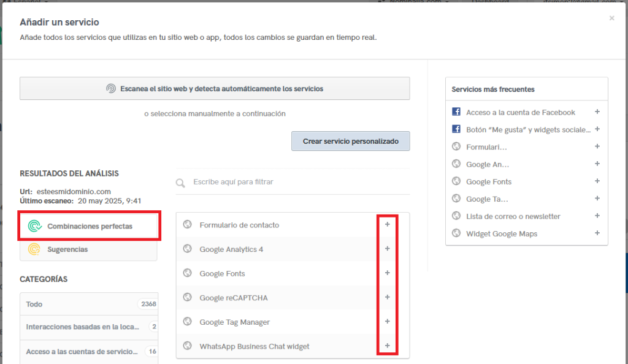This screenshot has height=364, width=628.
Task: Choose Interacciones basadas en la loca... category
Action: pyautogui.click(x=89, y=327)
